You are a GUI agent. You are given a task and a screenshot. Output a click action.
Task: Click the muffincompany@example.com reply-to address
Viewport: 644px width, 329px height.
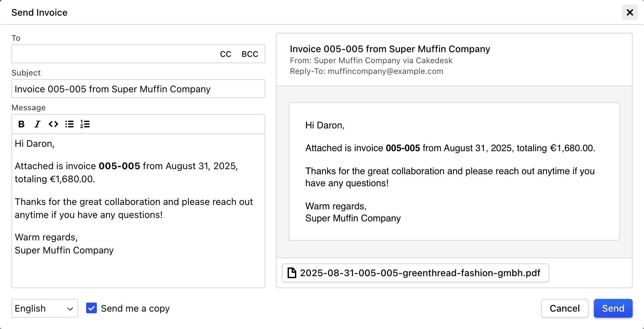[x=386, y=71]
